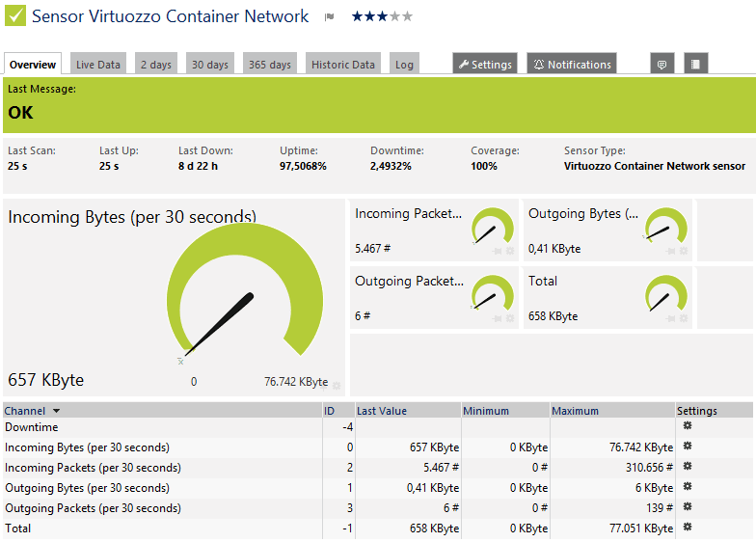Sort table by Last Value column header
Image resolution: width=756 pixels, height=542 pixels.
(382, 411)
